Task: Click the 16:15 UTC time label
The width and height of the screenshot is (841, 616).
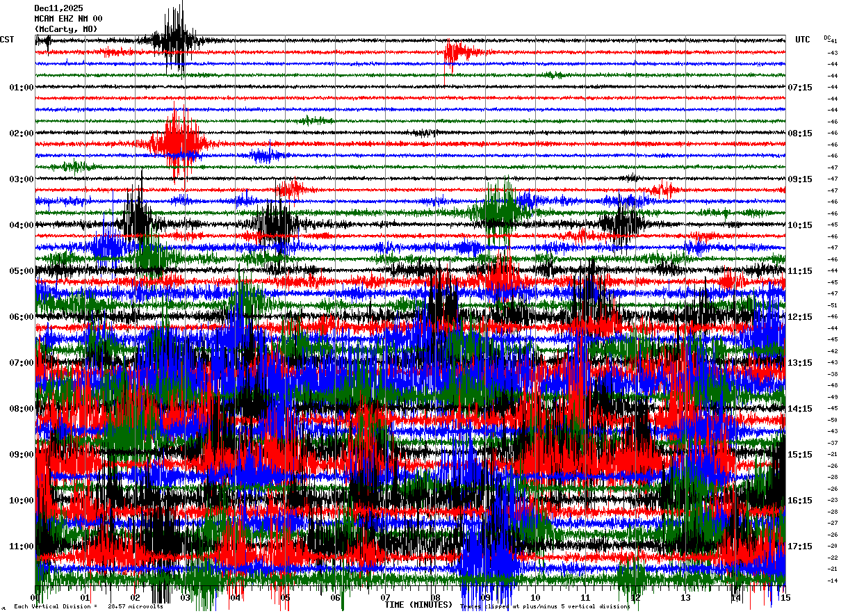Action: [800, 501]
